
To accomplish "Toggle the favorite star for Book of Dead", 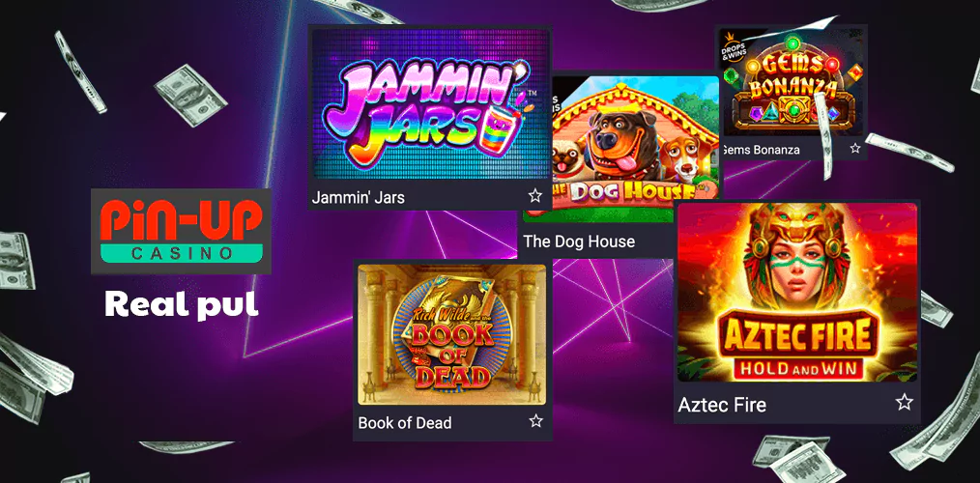I will [x=535, y=420].
